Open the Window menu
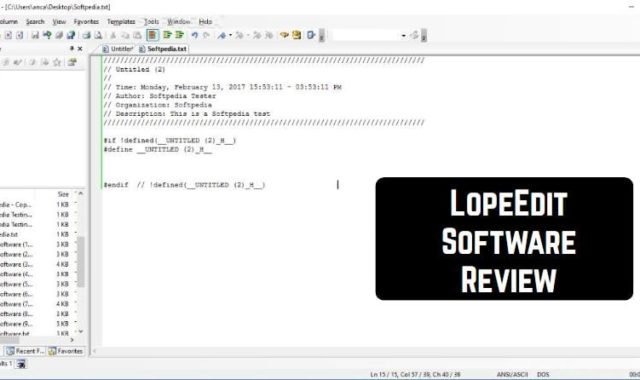The width and height of the screenshot is (640, 380). 179,22
